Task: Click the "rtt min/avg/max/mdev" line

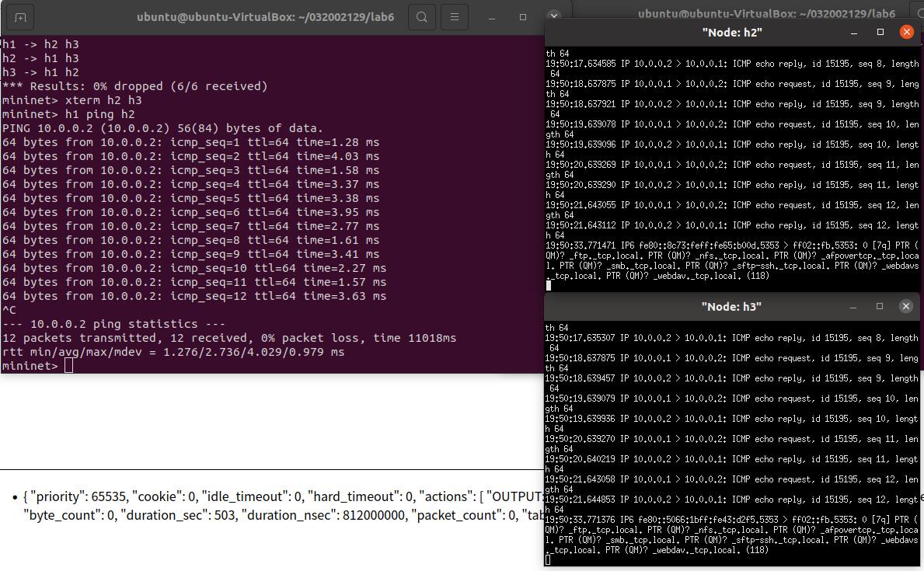Action: [173, 353]
